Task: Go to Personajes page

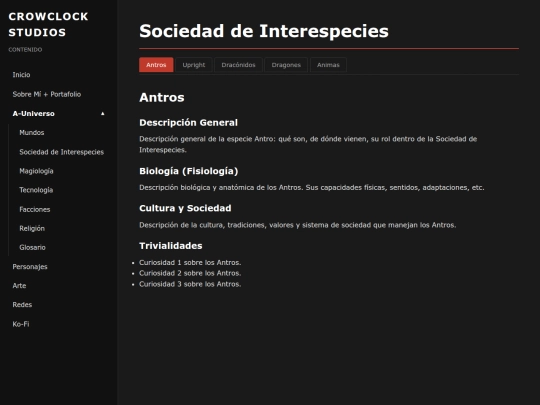Action: 30,267
